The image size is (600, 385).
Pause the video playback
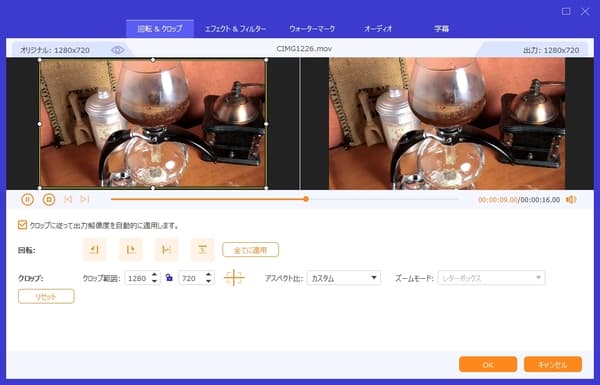[x=28, y=199]
